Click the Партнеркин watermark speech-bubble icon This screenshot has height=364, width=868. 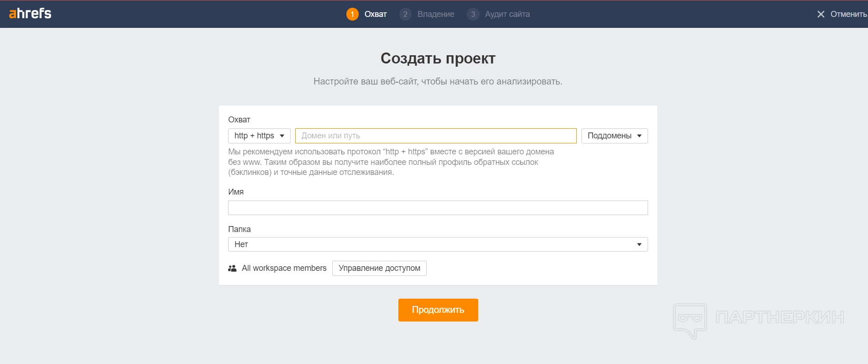[690, 320]
